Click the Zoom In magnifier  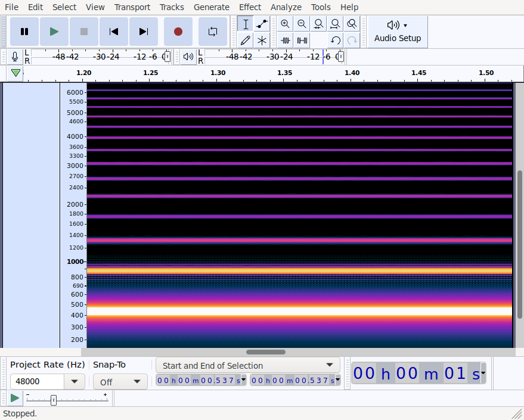[x=285, y=24]
